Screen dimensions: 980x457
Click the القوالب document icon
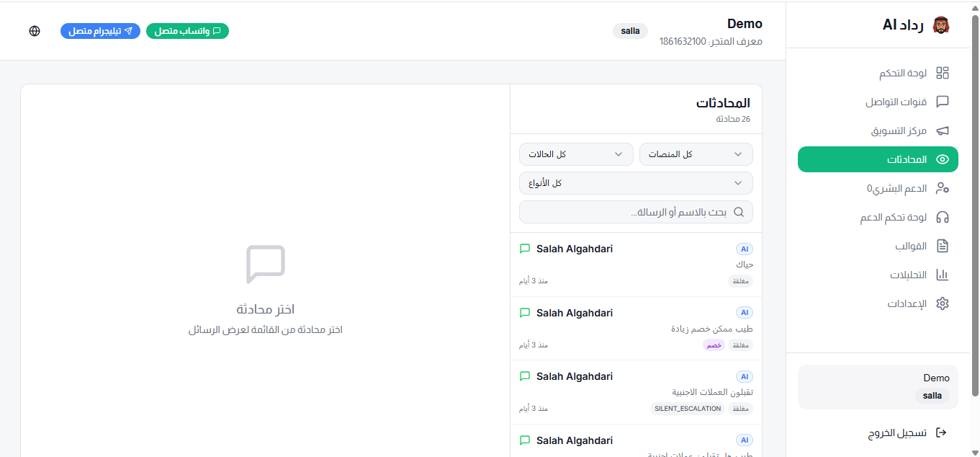942,246
